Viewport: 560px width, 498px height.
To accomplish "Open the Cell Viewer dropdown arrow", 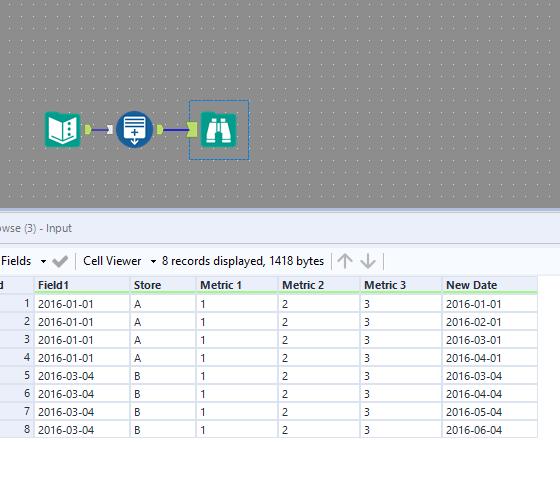I will pos(153,262).
